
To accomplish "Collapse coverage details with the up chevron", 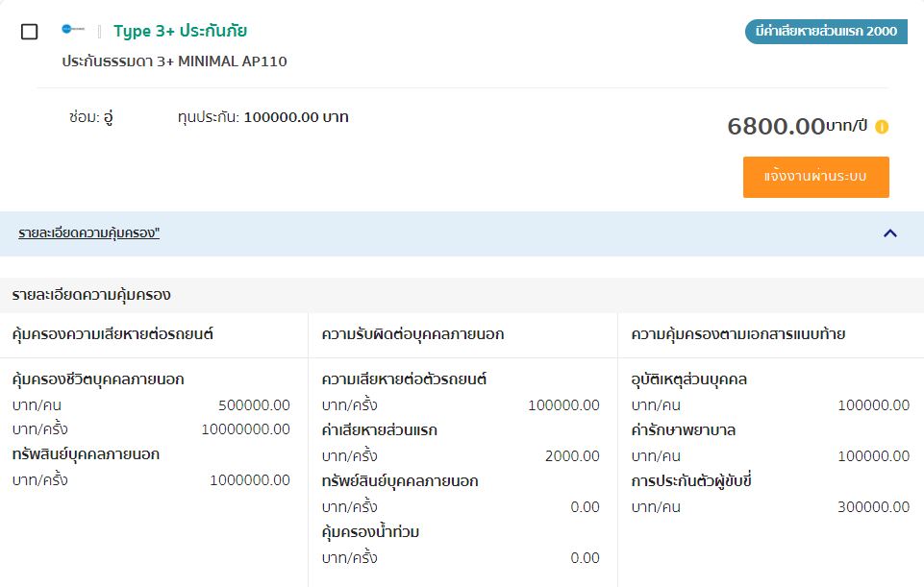I will tap(889, 232).
